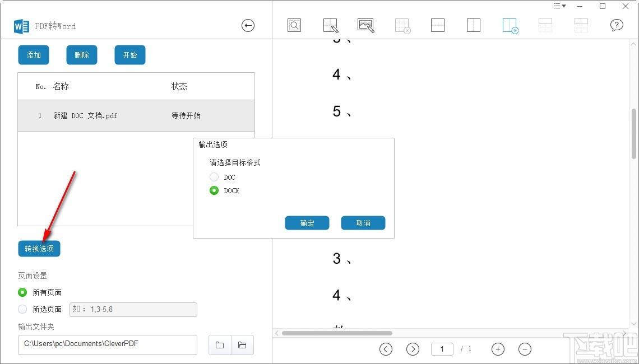Add a vertical table line
Viewport: 639px width, 364px height.
click(x=473, y=25)
